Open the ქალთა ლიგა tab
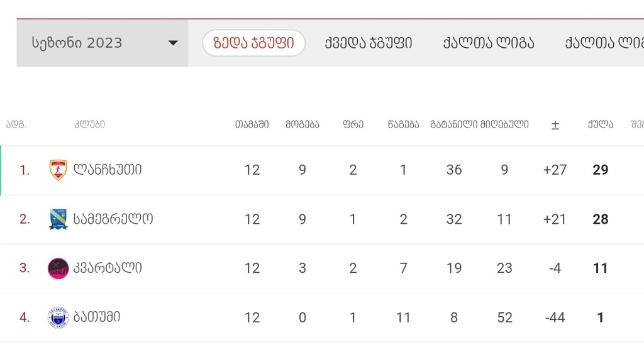This screenshot has height=362, width=644. pyautogui.click(x=488, y=43)
